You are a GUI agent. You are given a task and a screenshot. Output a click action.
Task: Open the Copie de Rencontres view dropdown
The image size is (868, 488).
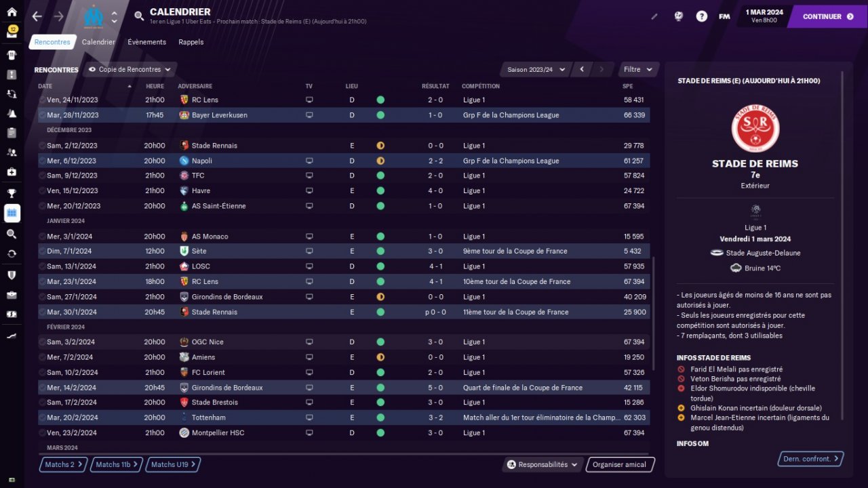(131, 69)
